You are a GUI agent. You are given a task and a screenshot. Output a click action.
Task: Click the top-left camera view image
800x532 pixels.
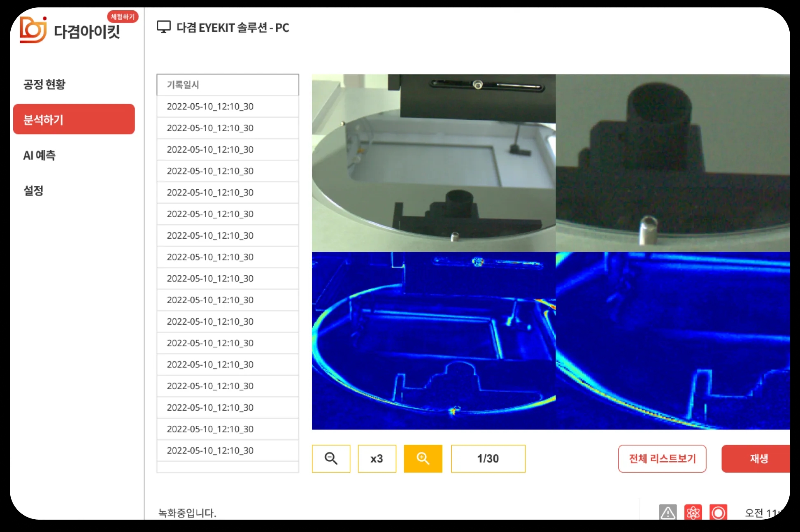(434, 163)
